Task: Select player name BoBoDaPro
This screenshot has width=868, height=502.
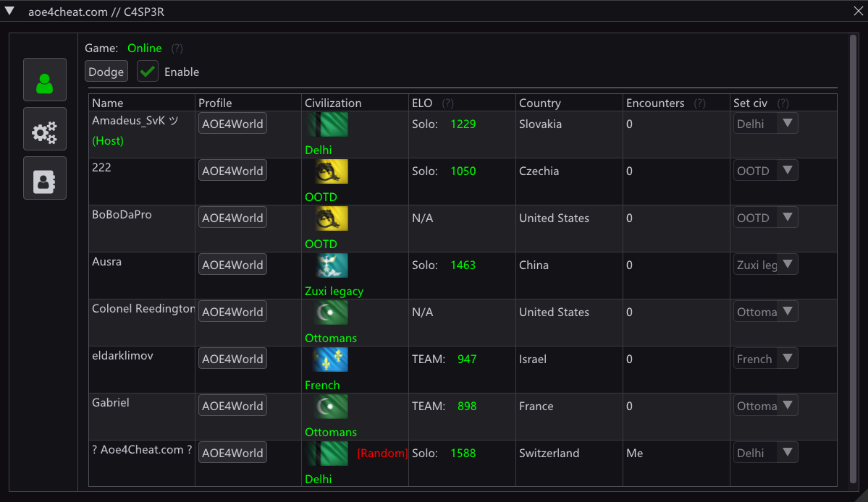Action: click(x=122, y=215)
